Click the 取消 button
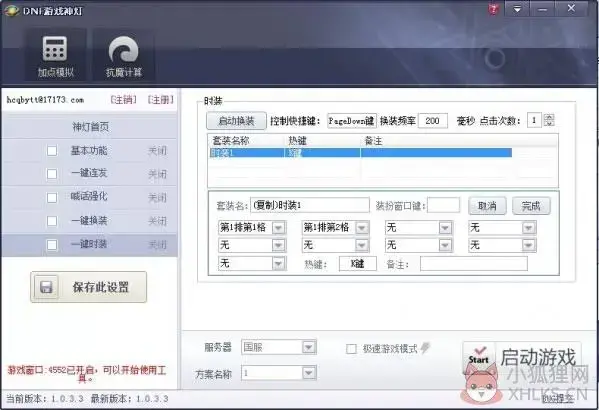This screenshot has height=410, width=599. click(x=487, y=206)
